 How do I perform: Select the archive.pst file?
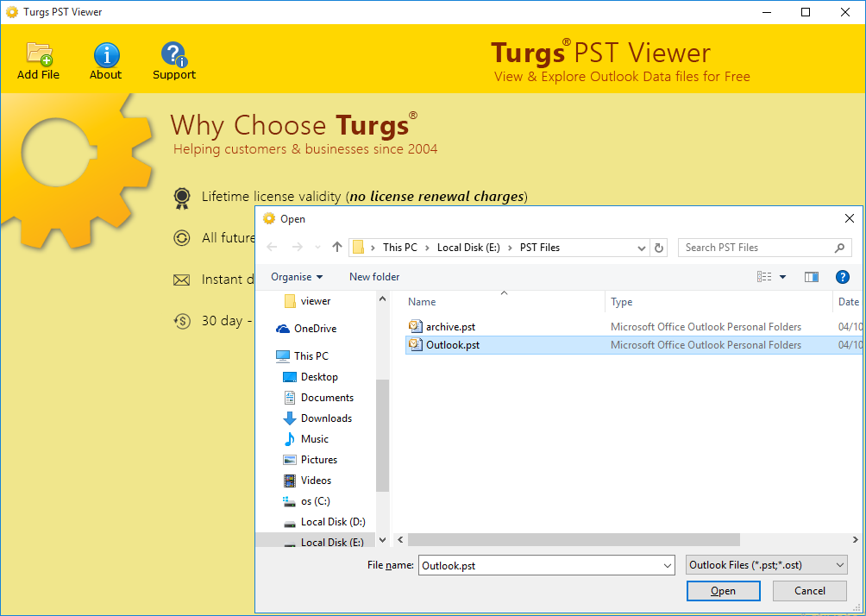(x=450, y=327)
